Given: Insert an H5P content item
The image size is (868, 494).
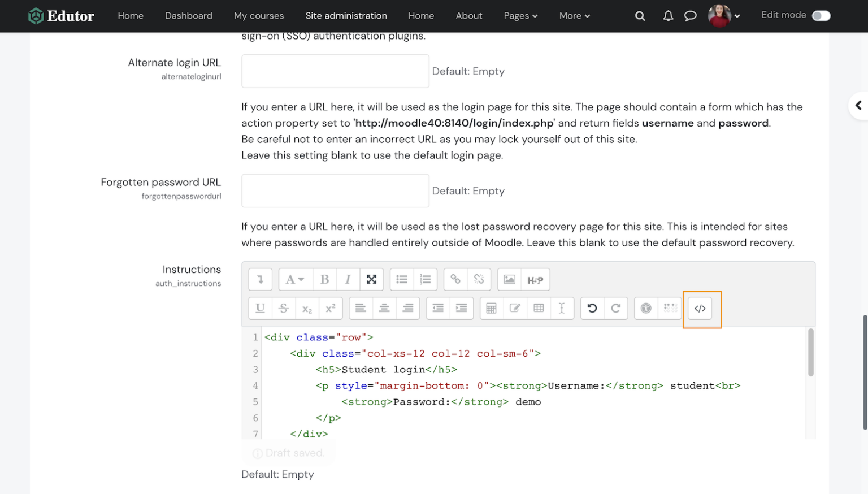Looking at the screenshot, I should coord(535,279).
